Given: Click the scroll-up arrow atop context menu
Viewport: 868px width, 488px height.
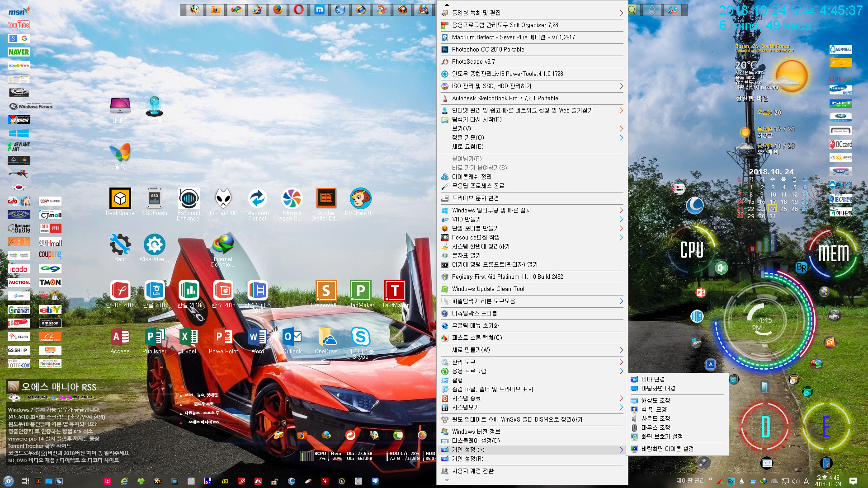Looking at the screenshot, I should tap(447, 5).
